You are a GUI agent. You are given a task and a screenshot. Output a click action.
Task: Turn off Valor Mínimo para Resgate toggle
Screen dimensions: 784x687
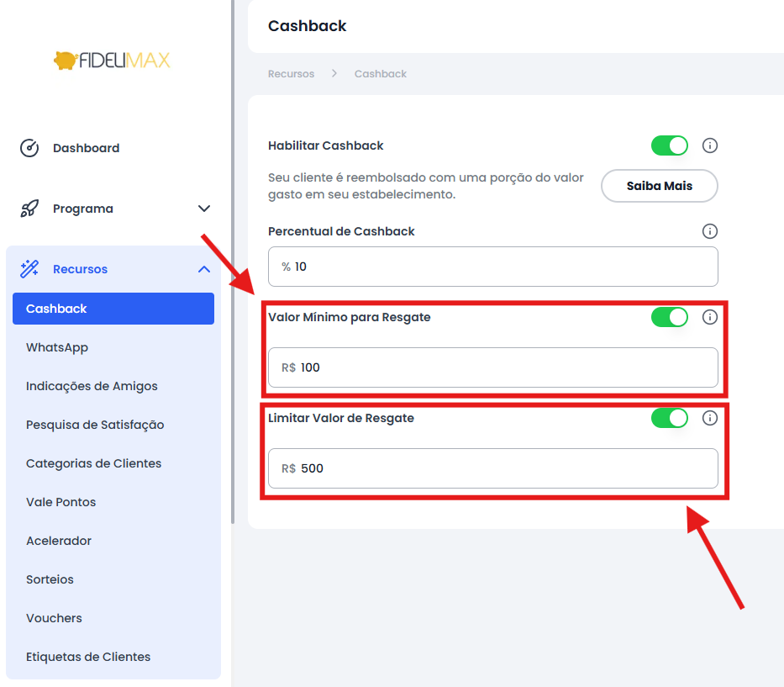[x=670, y=317]
